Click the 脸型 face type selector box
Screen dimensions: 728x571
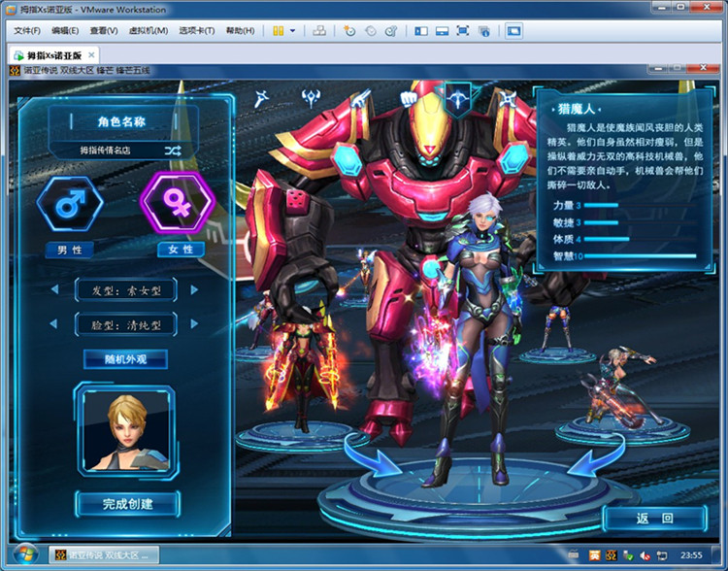(126, 324)
